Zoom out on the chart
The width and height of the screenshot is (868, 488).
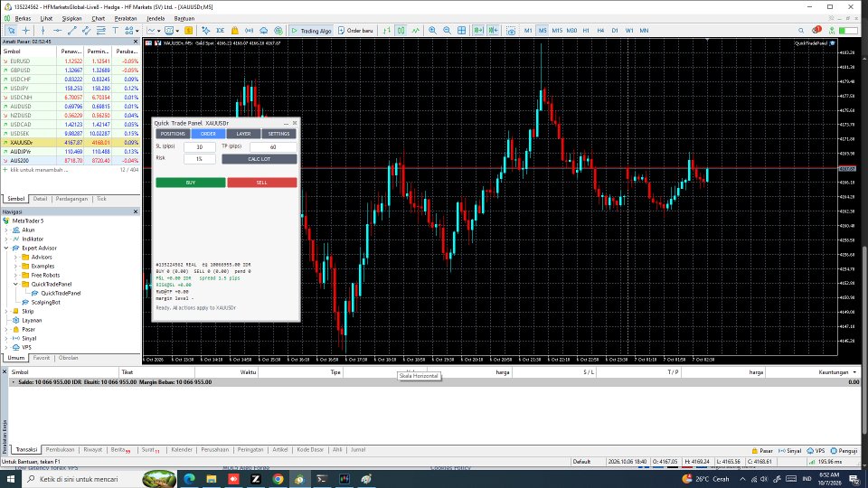447,31
